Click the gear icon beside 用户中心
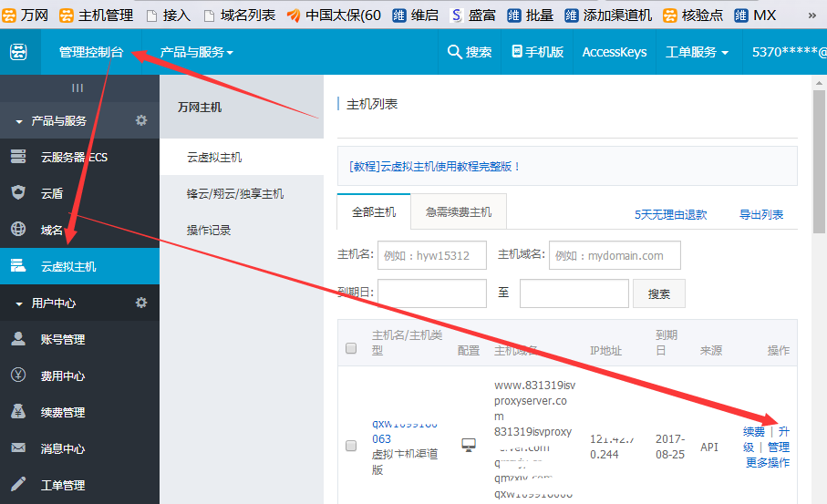Image resolution: width=827 pixels, height=504 pixels. 140,303
